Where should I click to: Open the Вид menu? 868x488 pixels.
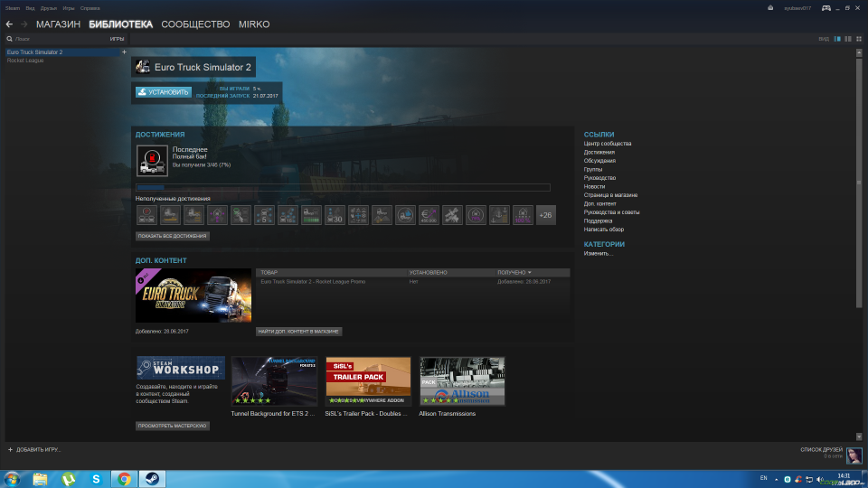[30, 8]
